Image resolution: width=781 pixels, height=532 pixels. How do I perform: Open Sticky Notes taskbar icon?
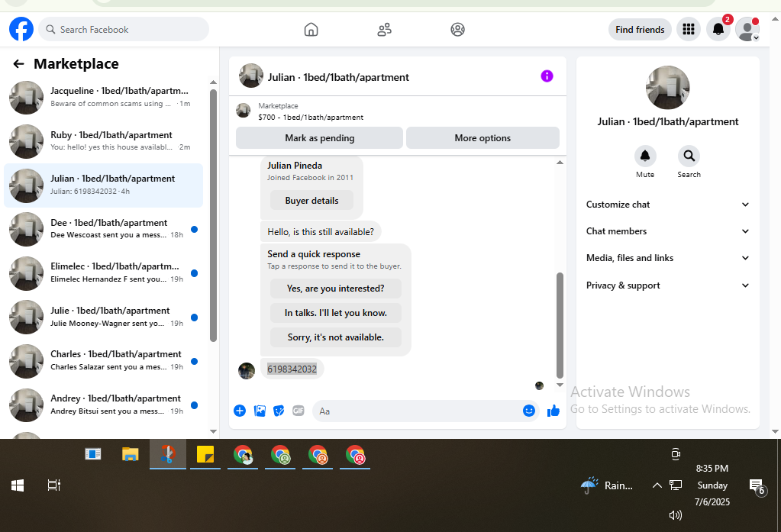205,454
